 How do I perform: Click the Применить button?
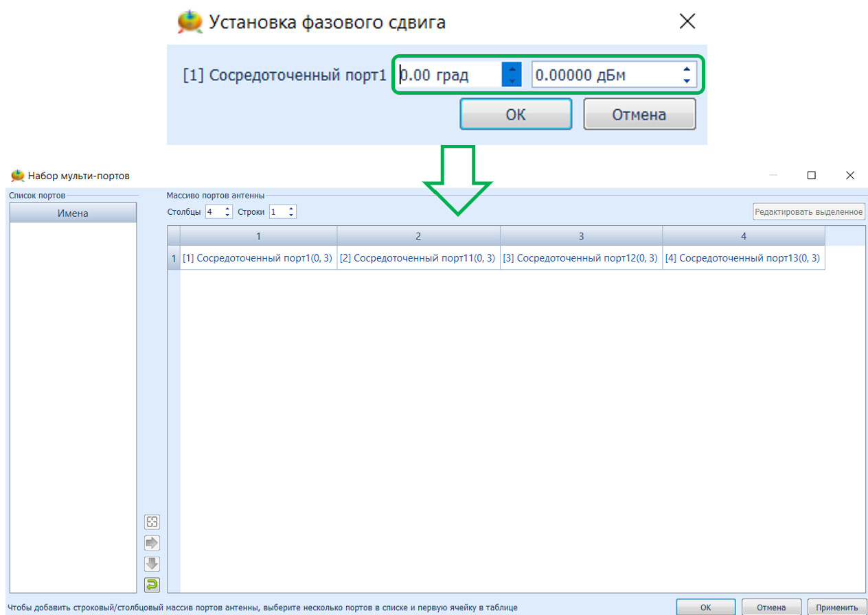click(836, 607)
